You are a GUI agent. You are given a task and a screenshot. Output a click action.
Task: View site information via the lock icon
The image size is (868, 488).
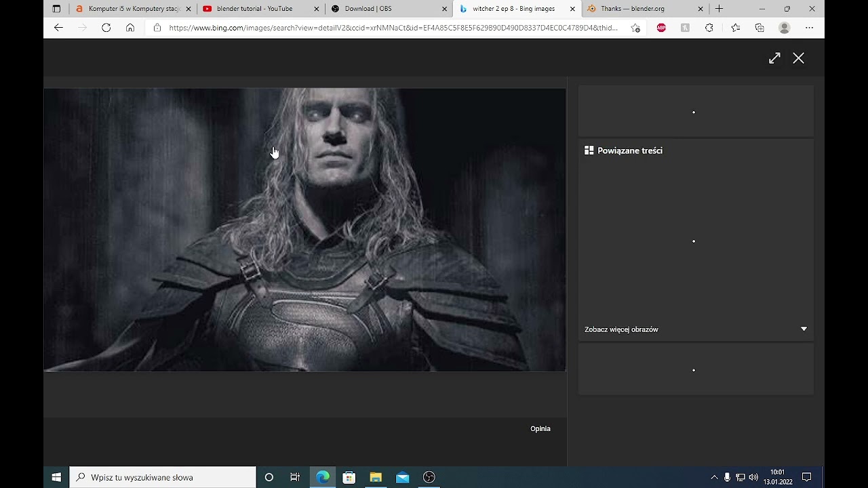pyautogui.click(x=157, y=28)
